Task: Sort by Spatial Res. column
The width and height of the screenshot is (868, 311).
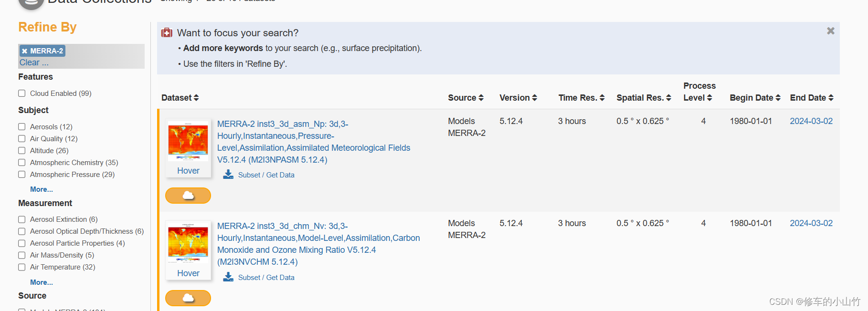Action: [644, 98]
